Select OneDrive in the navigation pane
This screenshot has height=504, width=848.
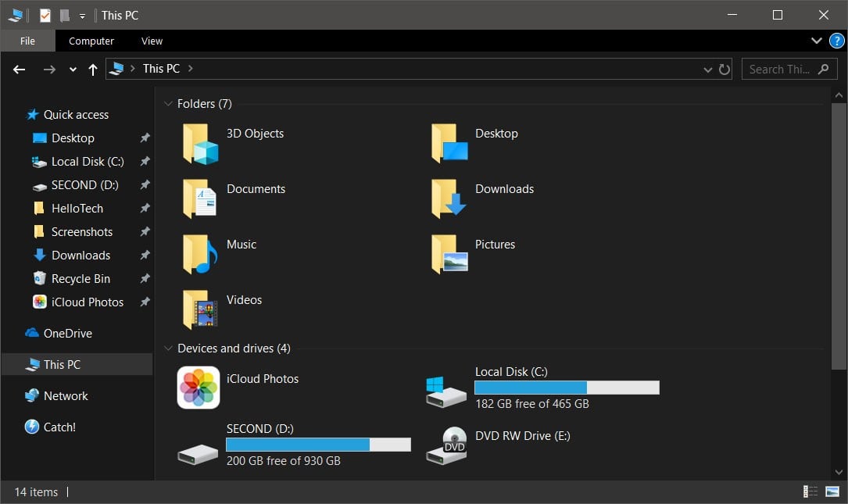click(x=67, y=334)
